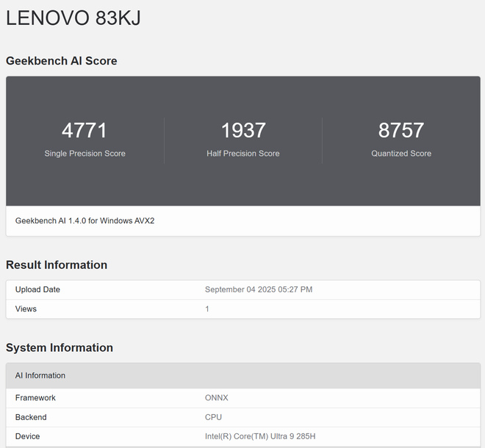Image resolution: width=485 pixels, height=448 pixels.
Task: Click the LENOVO 83KJ page title
Action: (73, 18)
